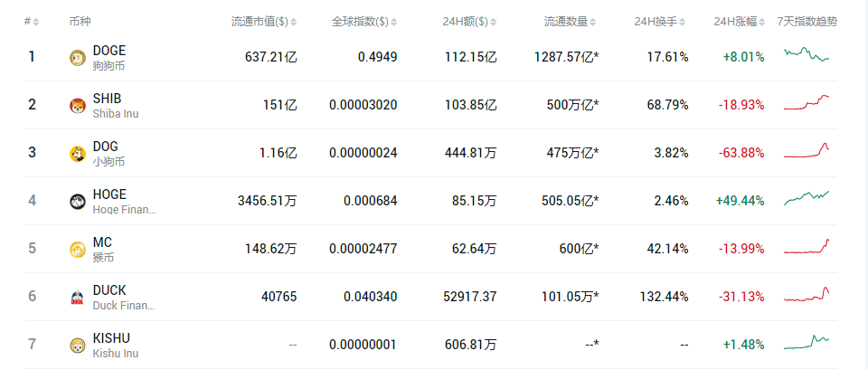Click KISHU 24H volume 606.81万
This screenshot has height=370, width=868.
click(470, 345)
